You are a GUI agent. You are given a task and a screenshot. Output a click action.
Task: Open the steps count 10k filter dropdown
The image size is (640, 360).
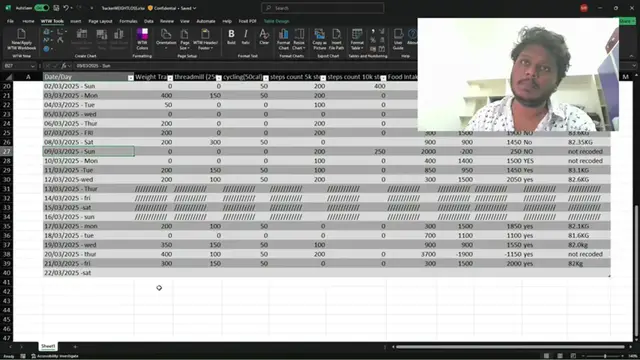(x=383, y=78)
